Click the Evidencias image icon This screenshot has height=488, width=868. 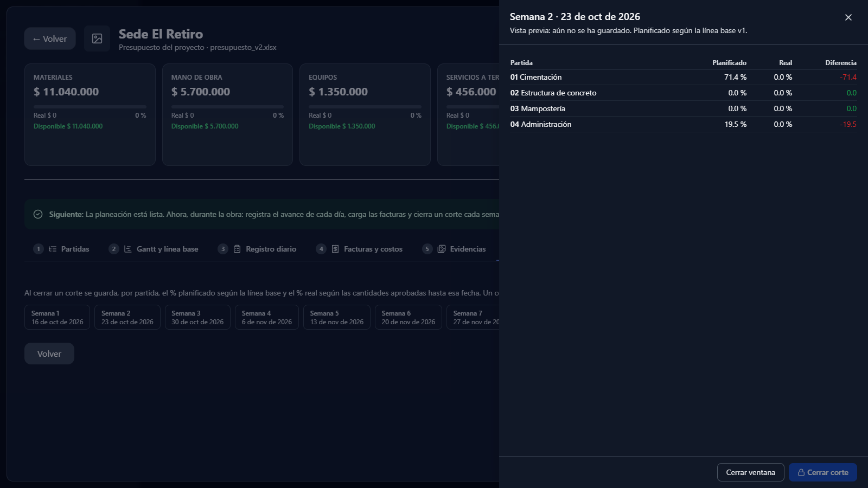point(442,249)
